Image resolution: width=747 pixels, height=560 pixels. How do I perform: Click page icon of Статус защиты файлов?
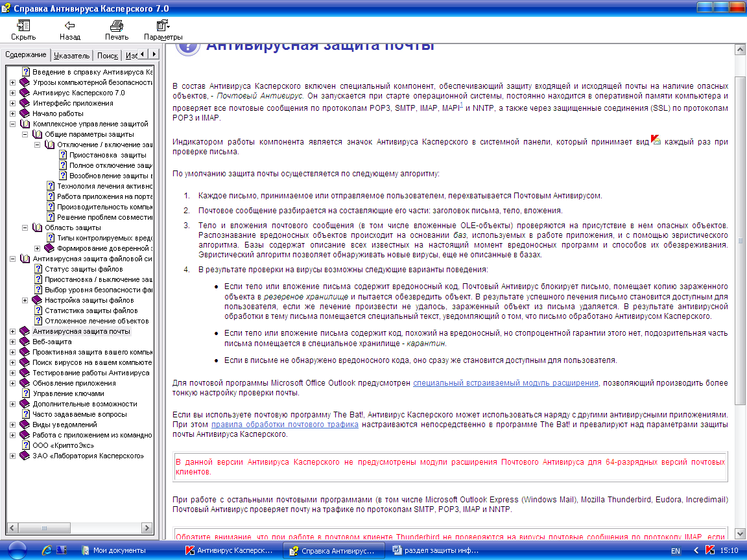pyautogui.click(x=38, y=269)
